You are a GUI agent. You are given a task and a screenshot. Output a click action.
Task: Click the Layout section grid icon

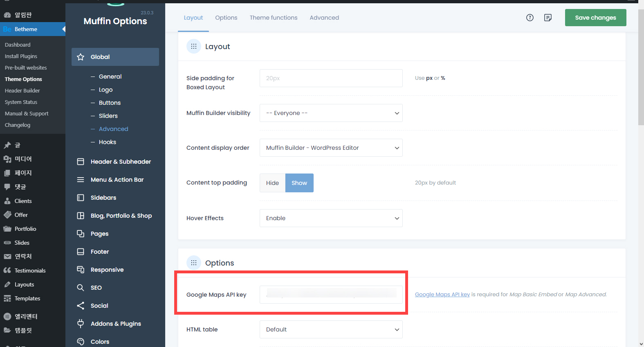[x=194, y=46]
